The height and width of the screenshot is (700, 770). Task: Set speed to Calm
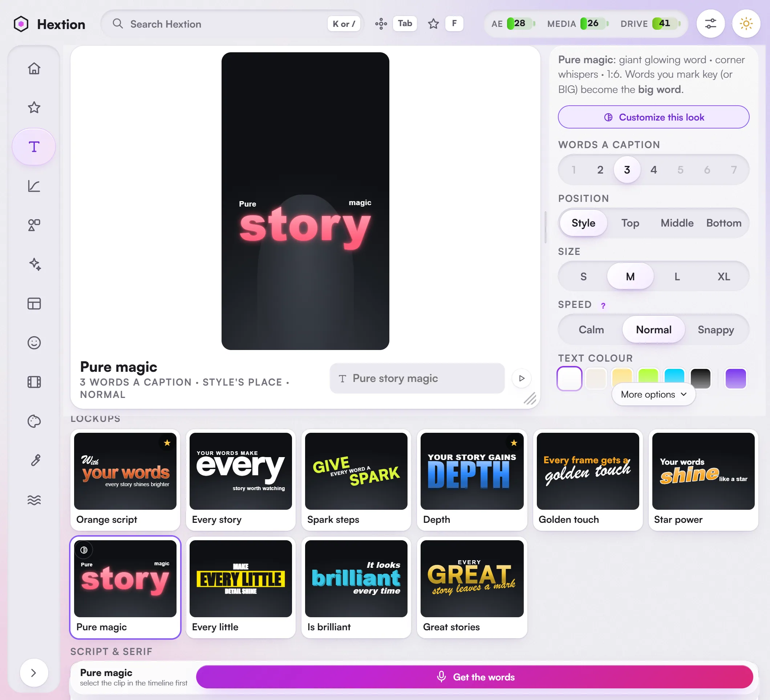[591, 330]
